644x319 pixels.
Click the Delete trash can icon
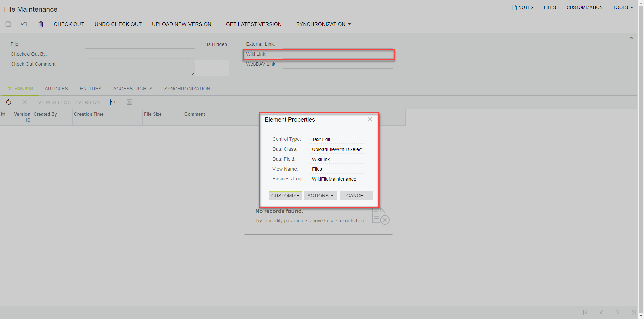(x=41, y=24)
